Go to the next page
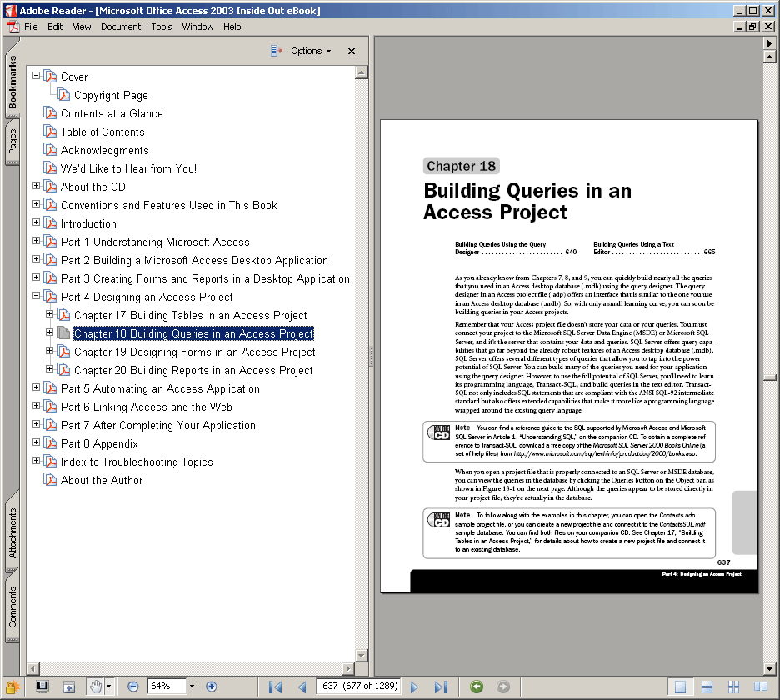Viewport: 780px width, 700px height. [414, 687]
